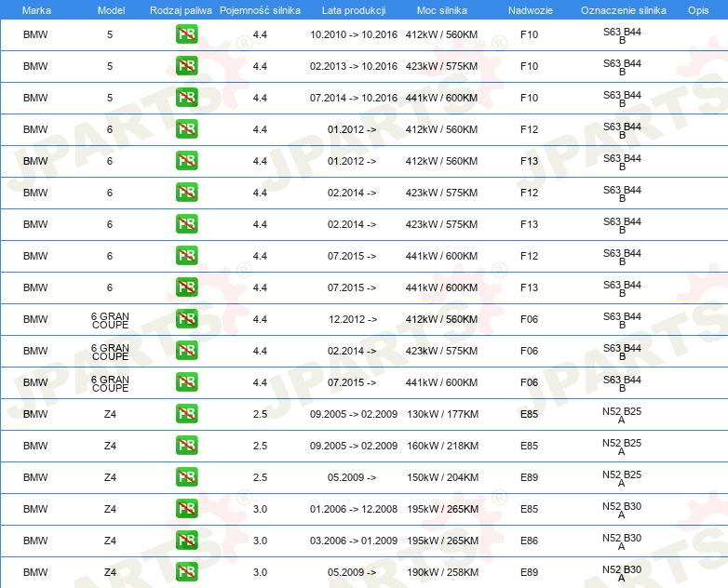
Task: Click the 160kW / 218KM power cell
Action: 442,446
